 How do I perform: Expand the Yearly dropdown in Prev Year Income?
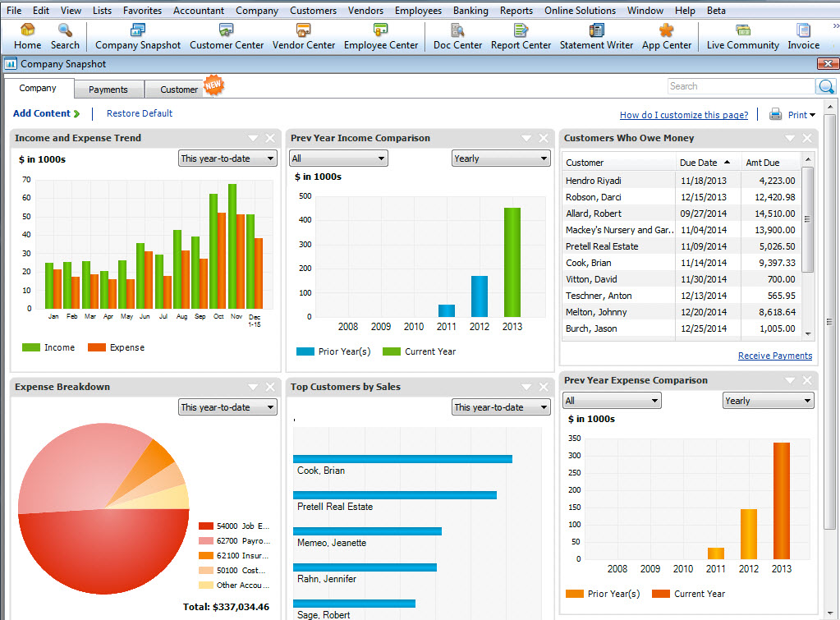click(500, 158)
